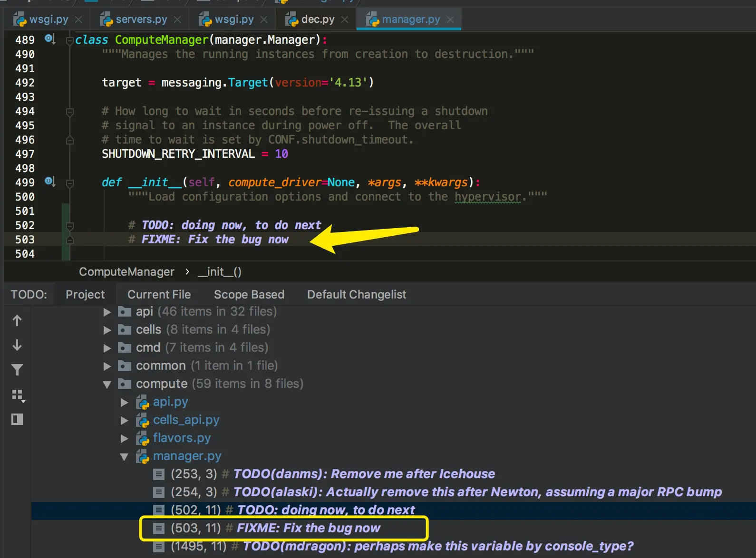Collapse manager.py TODO items
Screen dimensions: 756x558
tap(125, 457)
